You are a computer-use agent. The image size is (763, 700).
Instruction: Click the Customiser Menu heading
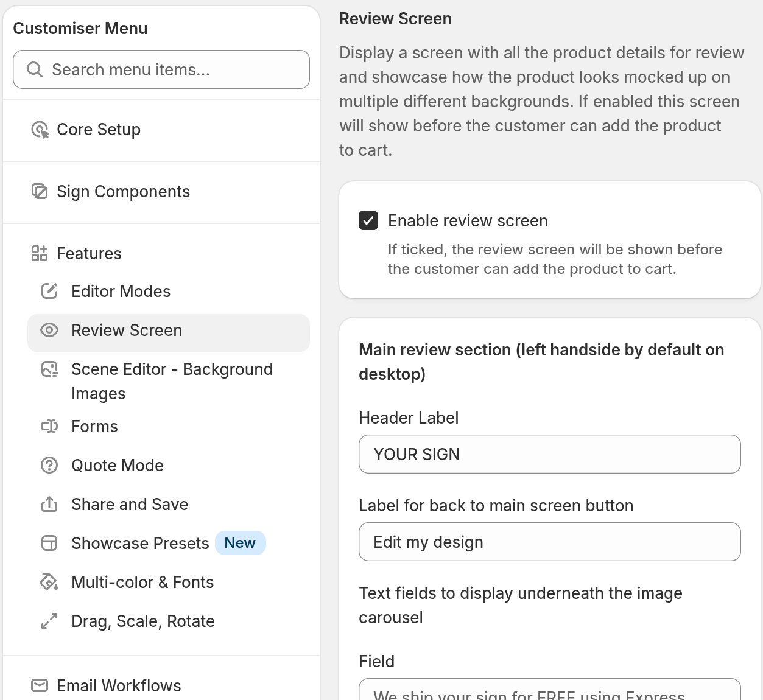tap(80, 28)
